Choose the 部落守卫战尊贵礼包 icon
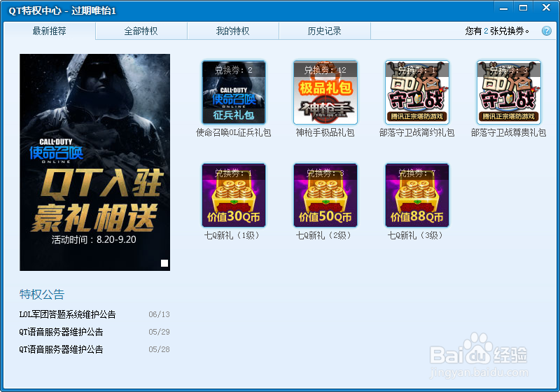 click(509, 92)
